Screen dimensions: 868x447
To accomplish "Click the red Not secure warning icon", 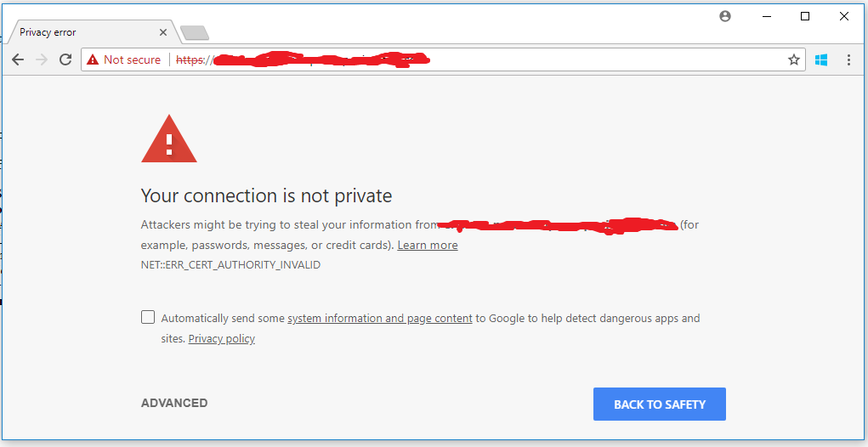I will point(93,60).
